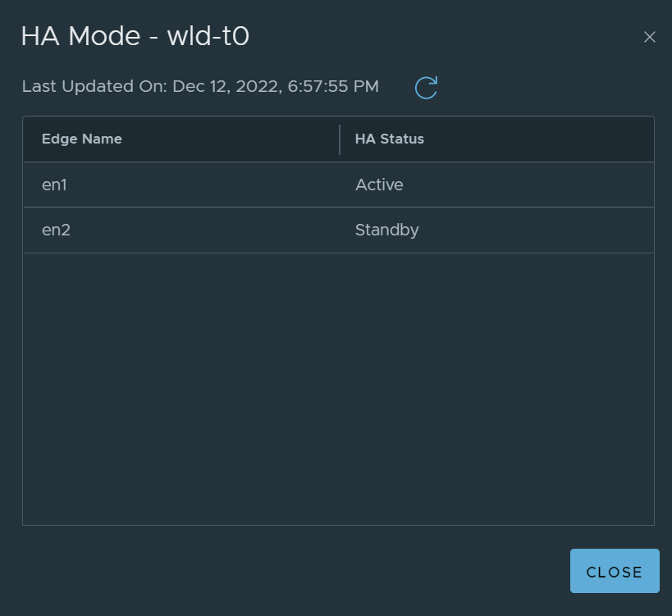Click blank space right of Standby in en2 row

pos(536,230)
